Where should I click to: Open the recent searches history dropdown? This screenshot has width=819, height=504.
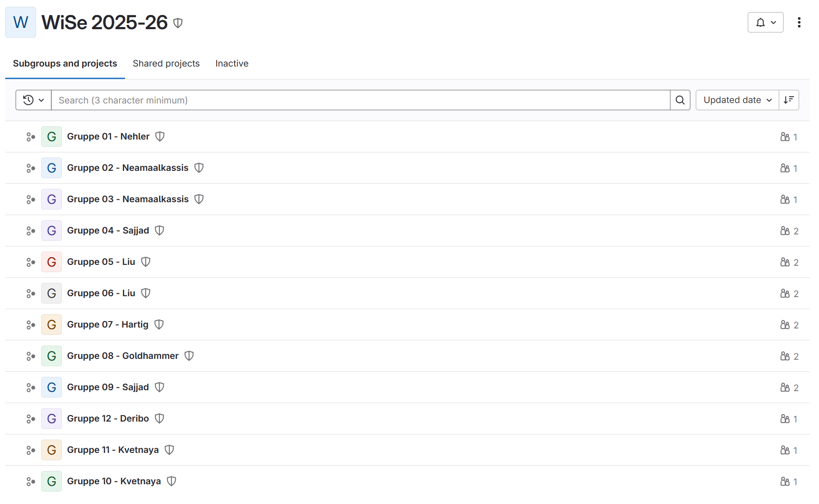(x=34, y=100)
